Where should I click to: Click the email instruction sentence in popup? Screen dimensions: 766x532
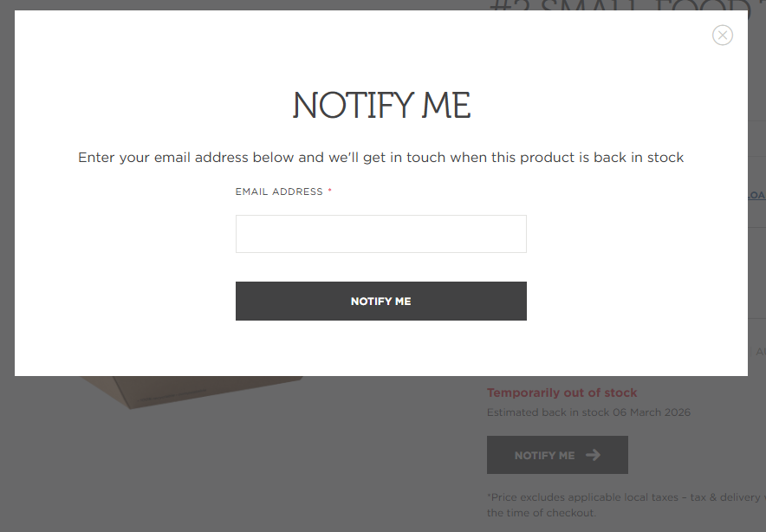[381, 158]
